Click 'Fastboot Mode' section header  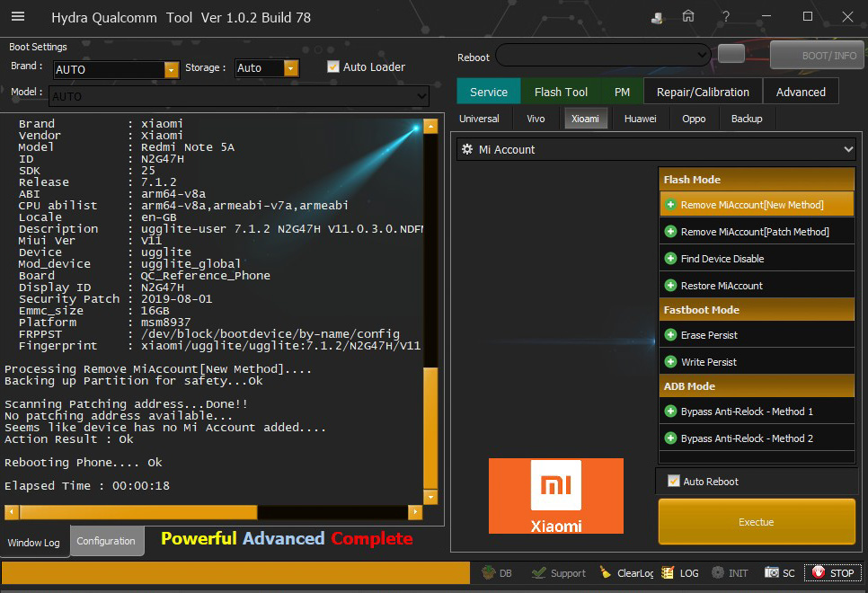coord(757,310)
